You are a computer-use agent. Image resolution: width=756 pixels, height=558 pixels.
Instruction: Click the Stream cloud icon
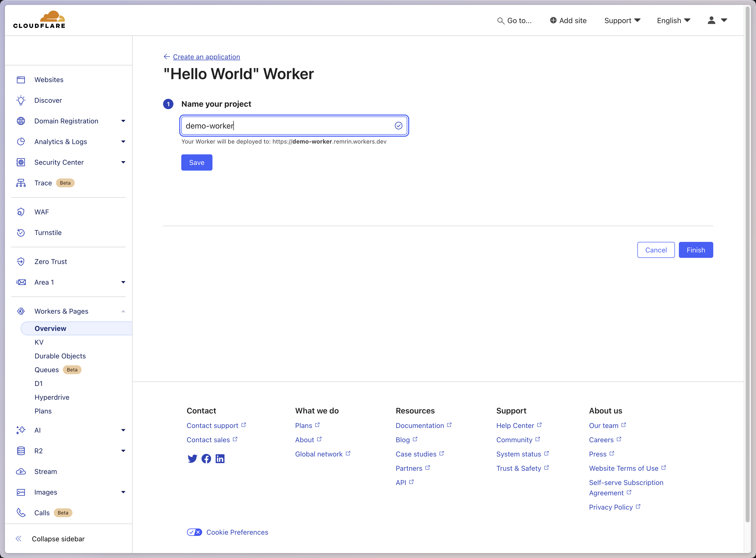click(21, 471)
